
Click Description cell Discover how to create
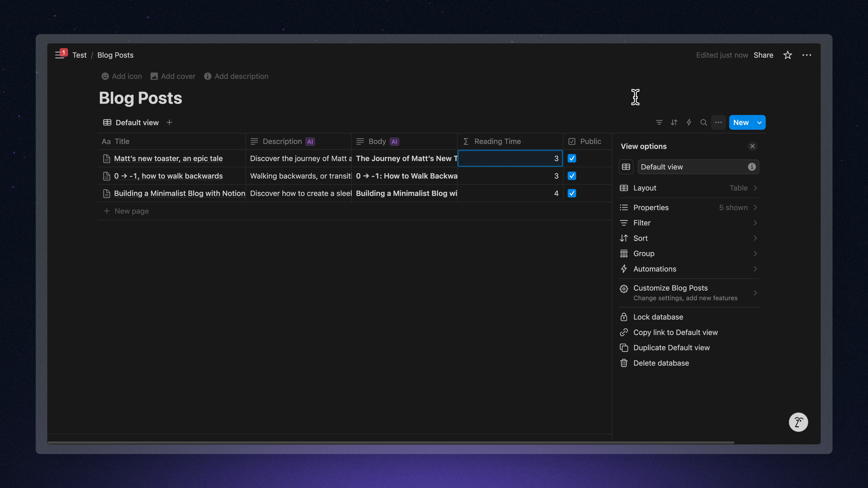(299, 194)
